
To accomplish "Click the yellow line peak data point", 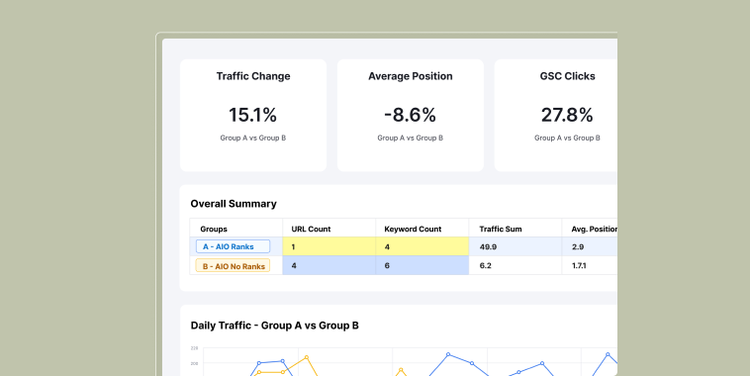I will [307, 357].
